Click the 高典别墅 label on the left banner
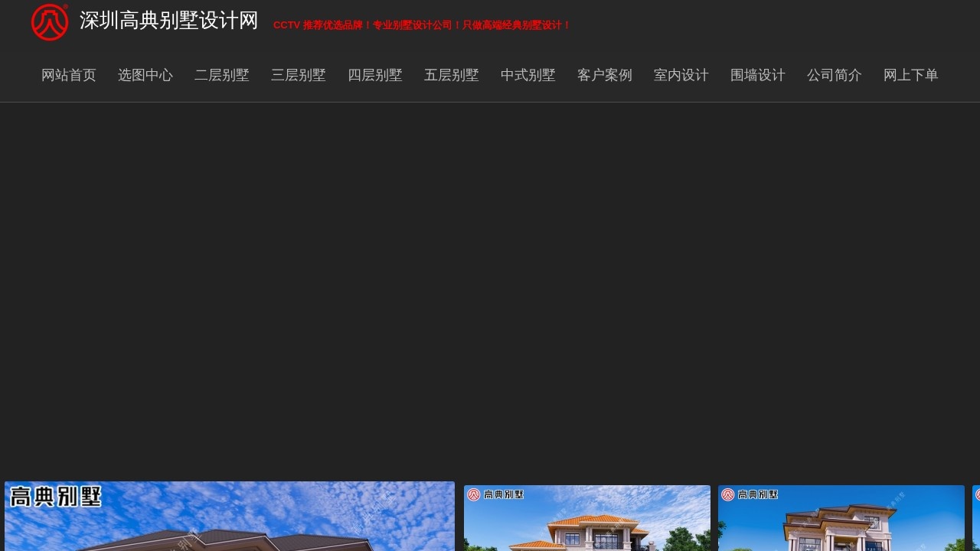 point(55,497)
